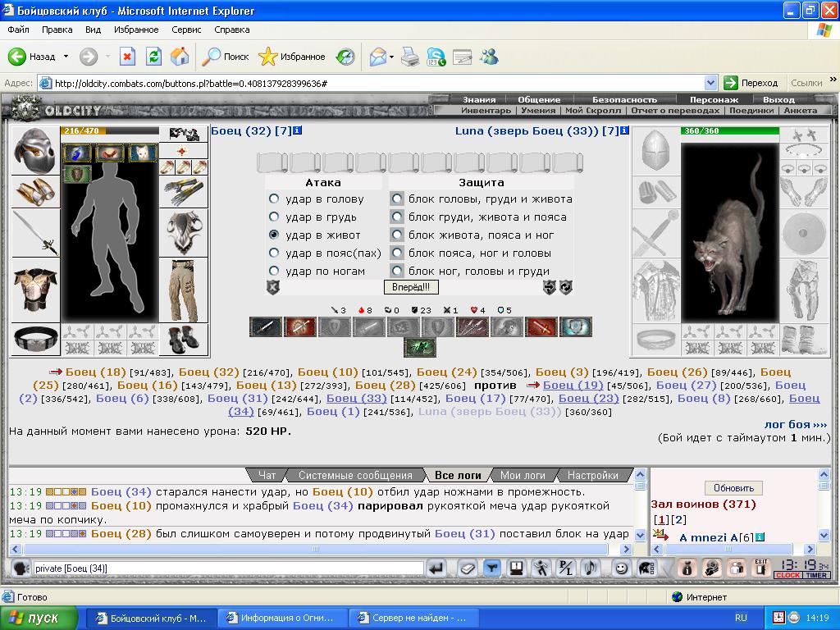
Task: Click the smiley emoticon chat icon
Action: (622, 568)
